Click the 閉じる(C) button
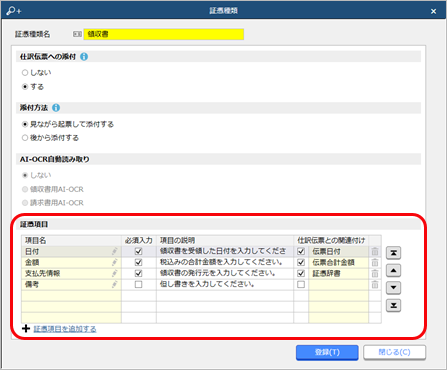The height and width of the screenshot is (370, 447). (x=394, y=352)
